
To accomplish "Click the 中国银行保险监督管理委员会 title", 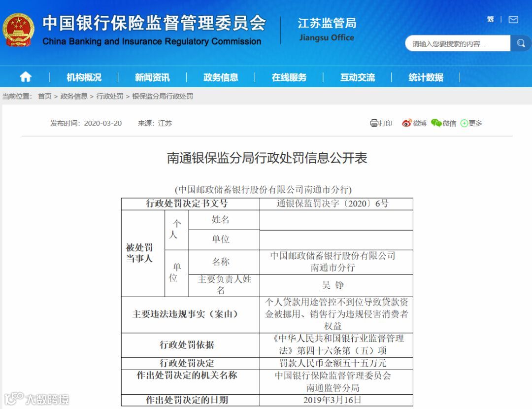I will coord(154,23).
